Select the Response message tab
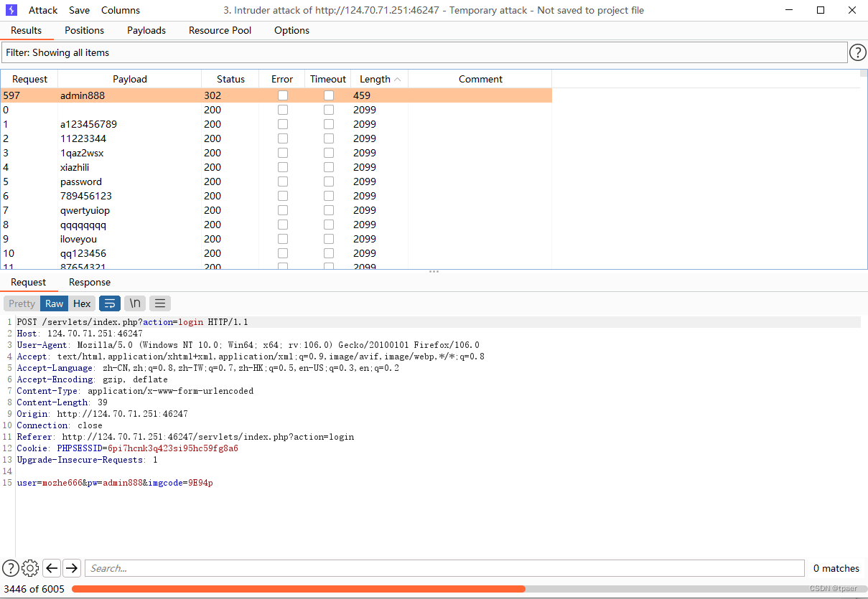 (90, 282)
